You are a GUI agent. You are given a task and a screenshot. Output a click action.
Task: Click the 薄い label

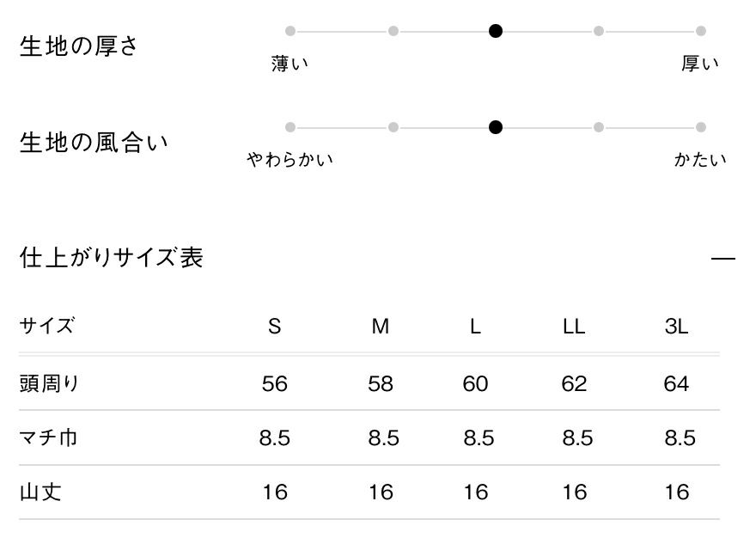(290, 64)
